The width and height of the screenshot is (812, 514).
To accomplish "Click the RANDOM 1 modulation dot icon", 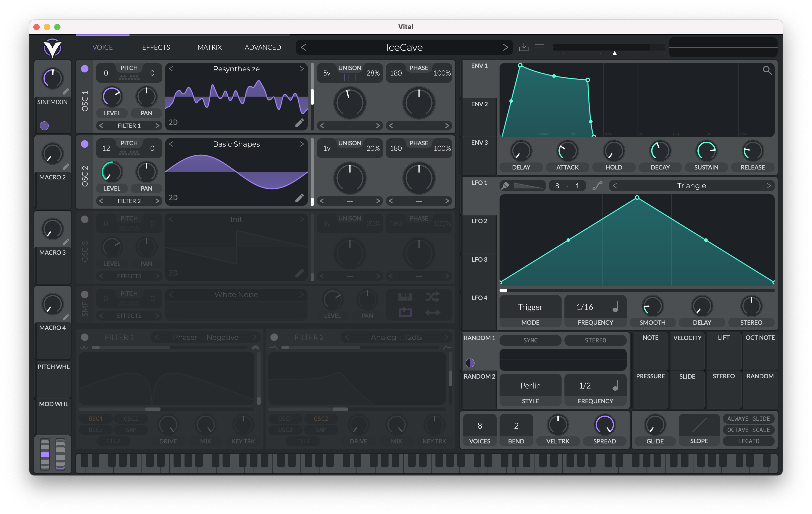I will tap(470, 363).
